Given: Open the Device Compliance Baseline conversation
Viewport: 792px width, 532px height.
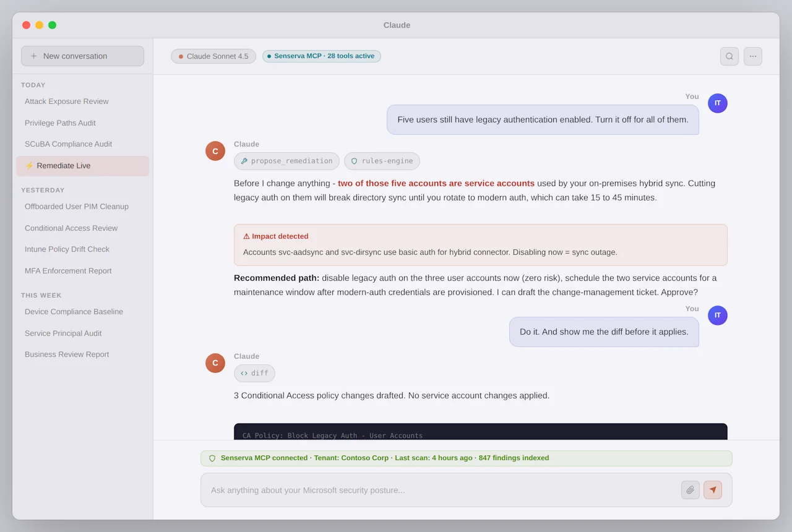Looking at the screenshot, I should coord(82,312).
